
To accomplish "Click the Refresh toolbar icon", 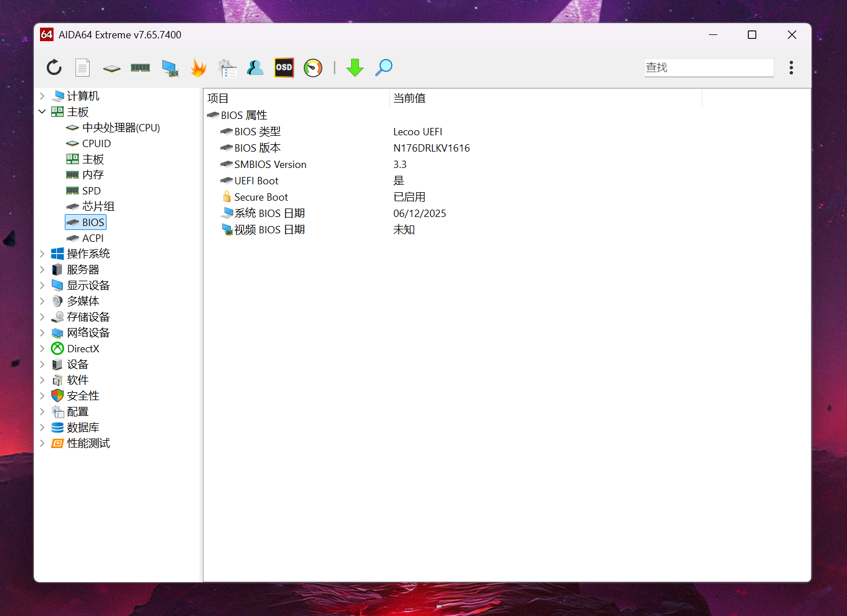I will tap(54, 68).
